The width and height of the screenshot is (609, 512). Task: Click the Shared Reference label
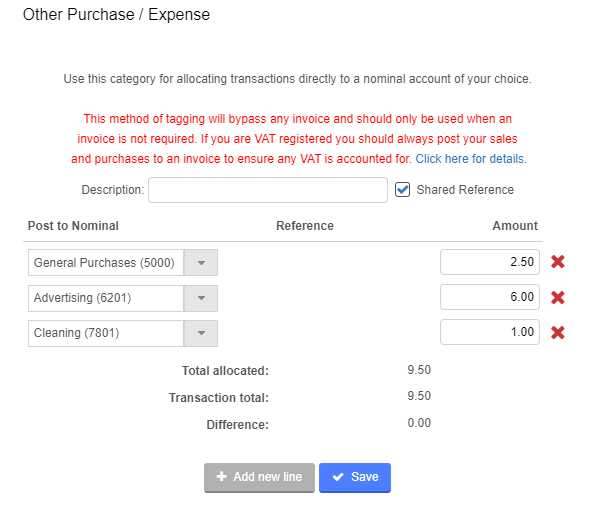[x=465, y=190]
